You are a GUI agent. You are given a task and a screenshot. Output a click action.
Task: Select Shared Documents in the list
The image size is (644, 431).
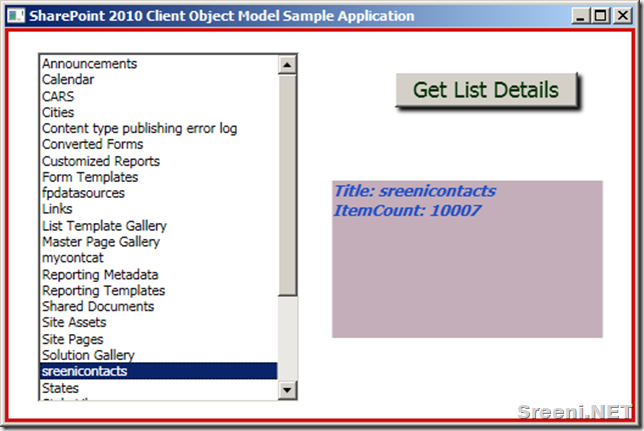point(159,307)
